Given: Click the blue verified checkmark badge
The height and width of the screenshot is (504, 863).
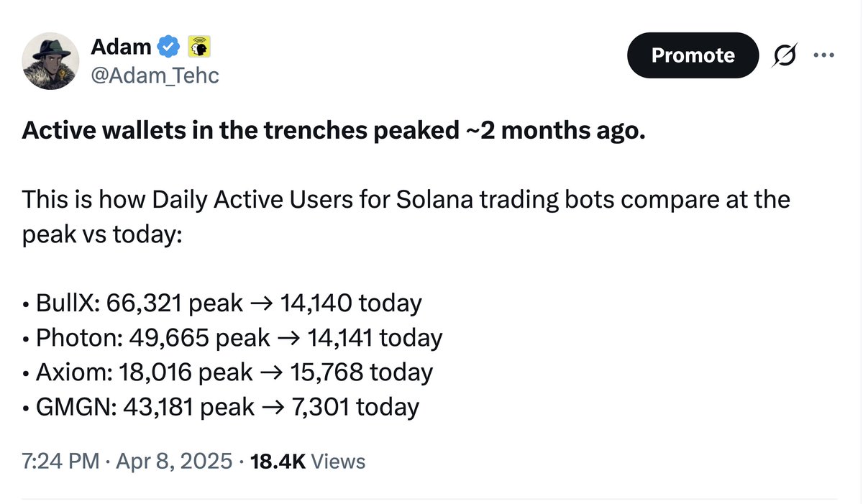Looking at the screenshot, I should (x=168, y=47).
